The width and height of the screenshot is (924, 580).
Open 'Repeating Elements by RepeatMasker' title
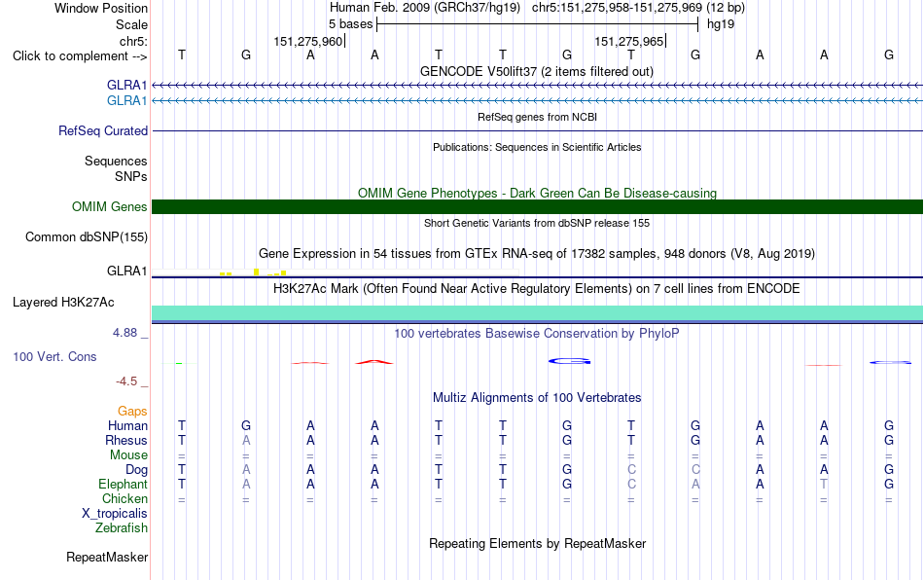(x=538, y=543)
